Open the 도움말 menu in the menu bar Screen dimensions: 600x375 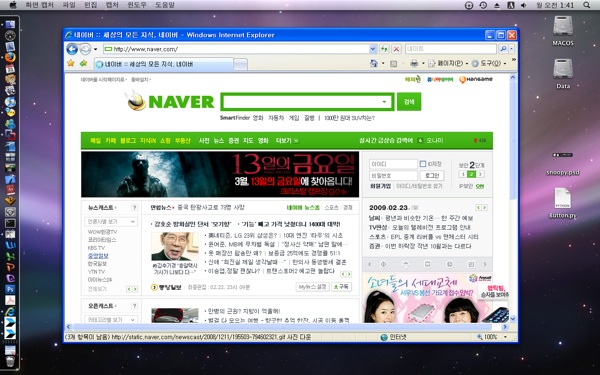pos(165,5)
